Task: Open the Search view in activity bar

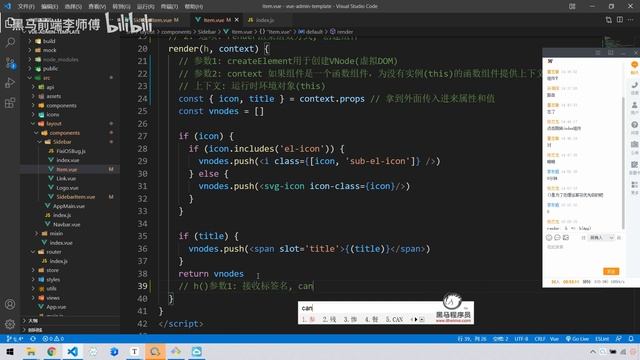Action: [10, 42]
